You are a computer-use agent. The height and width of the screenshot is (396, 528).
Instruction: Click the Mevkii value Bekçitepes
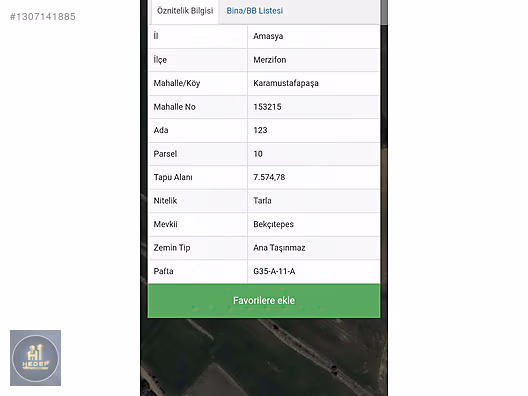(x=273, y=224)
